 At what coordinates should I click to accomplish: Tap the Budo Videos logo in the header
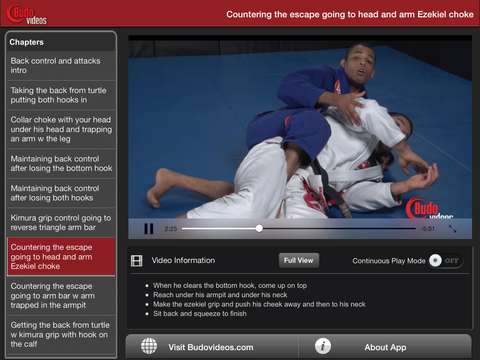point(27,14)
